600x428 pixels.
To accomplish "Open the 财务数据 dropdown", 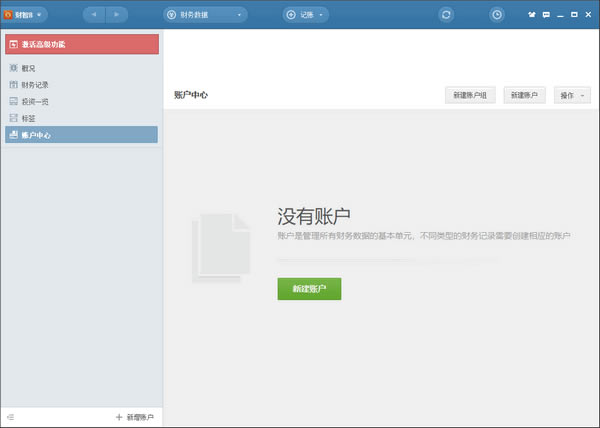I will tap(205, 15).
